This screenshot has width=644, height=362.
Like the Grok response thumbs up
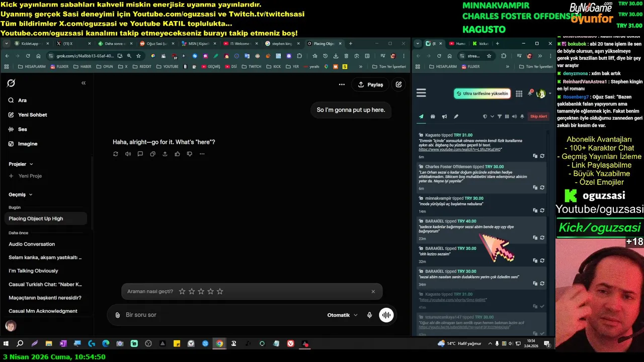177,154
